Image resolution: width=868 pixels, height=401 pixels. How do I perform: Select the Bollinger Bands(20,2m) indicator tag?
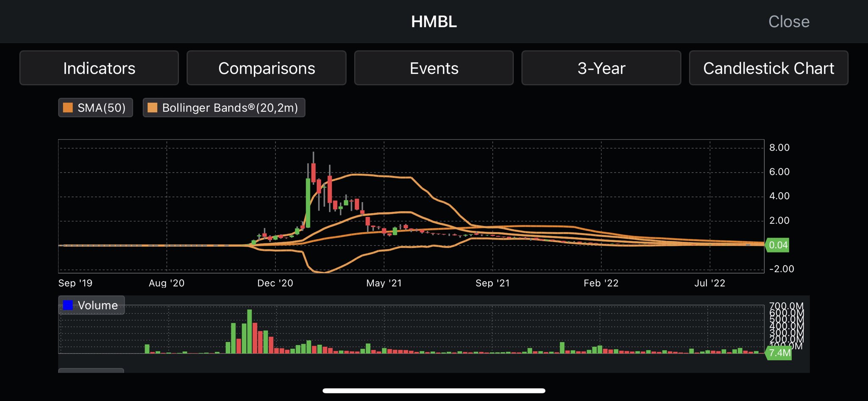(224, 108)
